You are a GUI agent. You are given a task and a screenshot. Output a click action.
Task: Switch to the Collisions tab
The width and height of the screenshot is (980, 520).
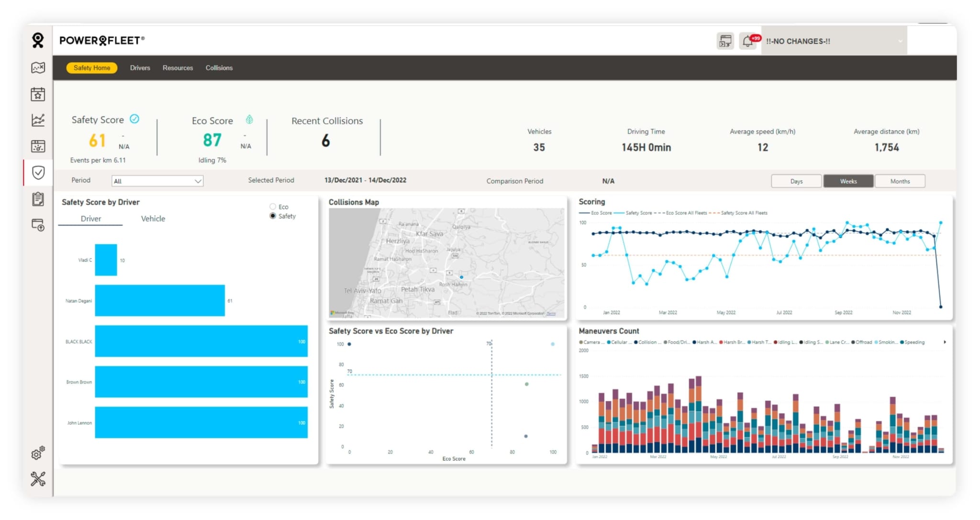(219, 67)
